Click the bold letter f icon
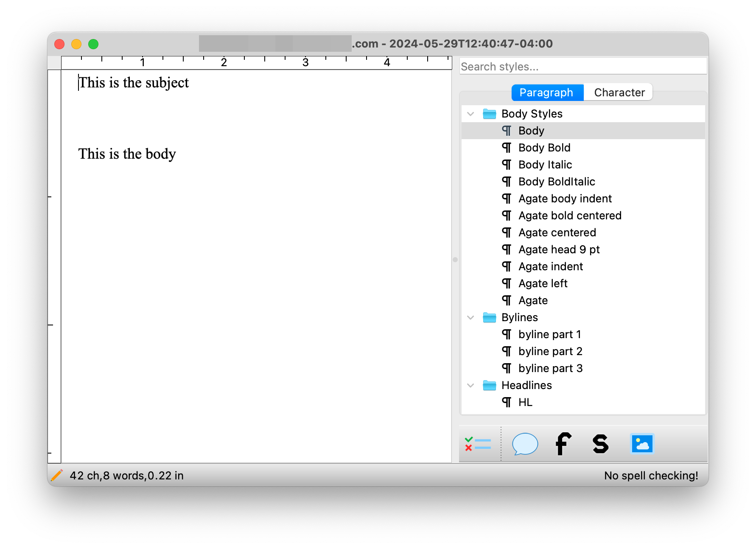The height and width of the screenshot is (549, 756). pyautogui.click(x=563, y=444)
